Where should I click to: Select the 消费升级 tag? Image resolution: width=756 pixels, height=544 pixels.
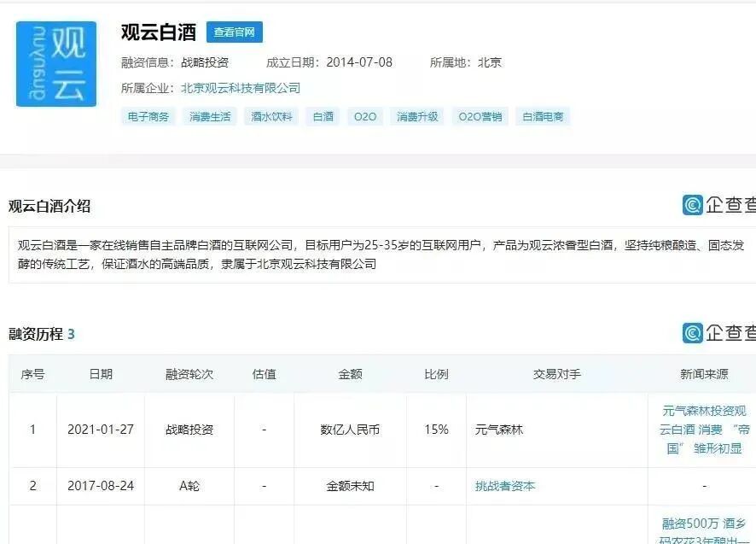417,116
